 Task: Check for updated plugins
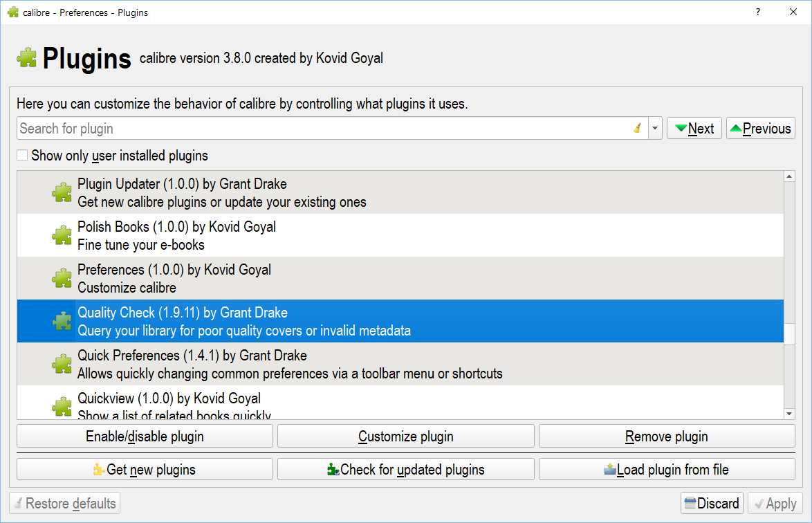coord(406,470)
